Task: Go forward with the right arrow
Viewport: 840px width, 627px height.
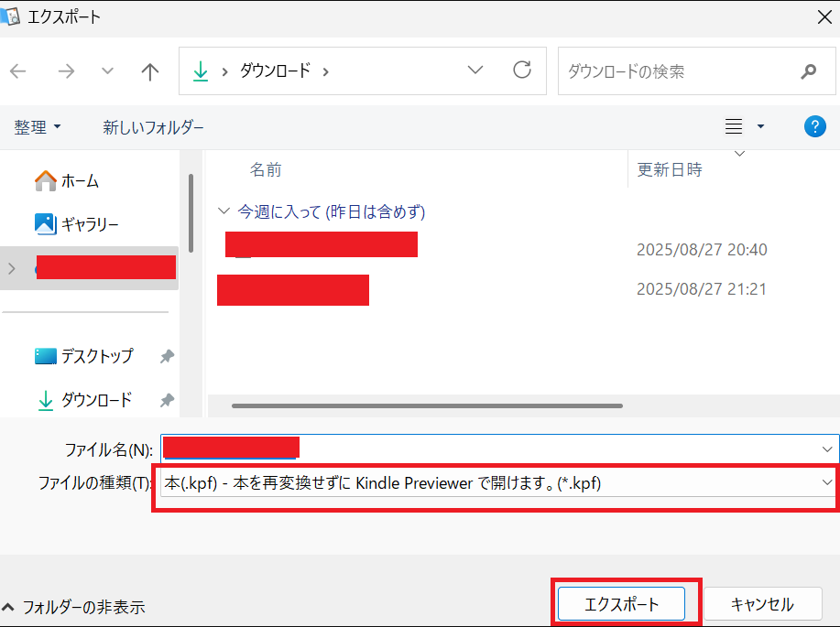Action: click(x=66, y=71)
